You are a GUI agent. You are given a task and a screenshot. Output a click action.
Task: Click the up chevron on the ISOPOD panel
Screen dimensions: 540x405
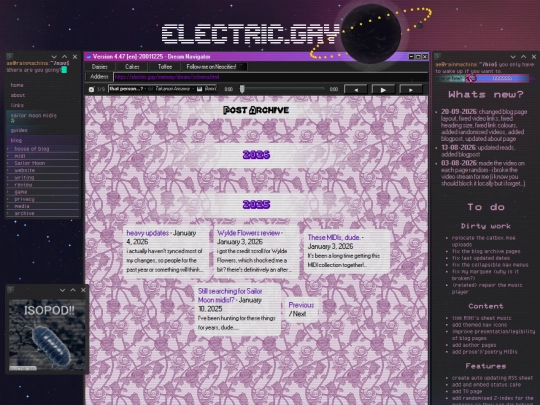pos(73,290)
